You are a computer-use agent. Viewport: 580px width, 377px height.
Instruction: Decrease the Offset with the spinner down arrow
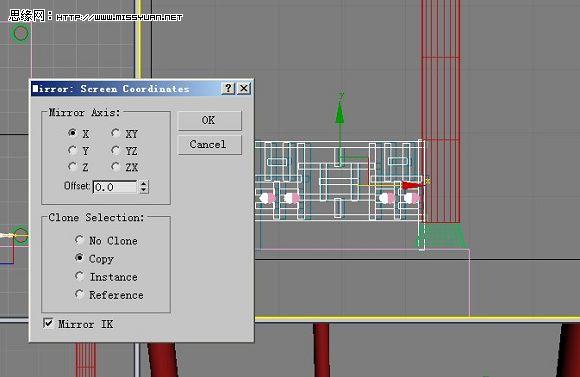144,190
